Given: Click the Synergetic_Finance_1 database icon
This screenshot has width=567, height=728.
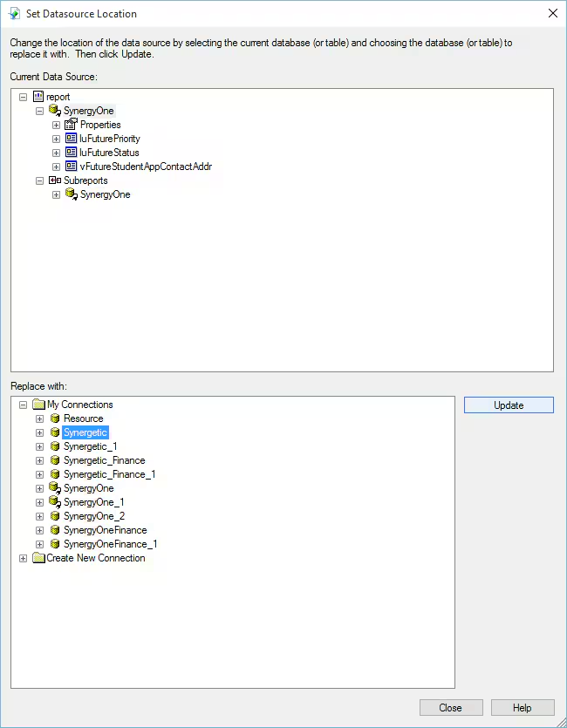Looking at the screenshot, I should pyautogui.click(x=55, y=474).
